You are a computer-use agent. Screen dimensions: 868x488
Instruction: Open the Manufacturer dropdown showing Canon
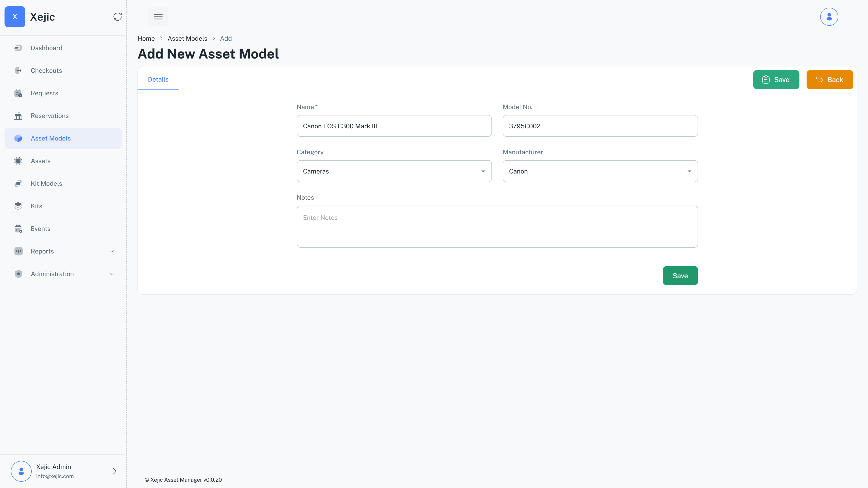(x=600, y=171)
